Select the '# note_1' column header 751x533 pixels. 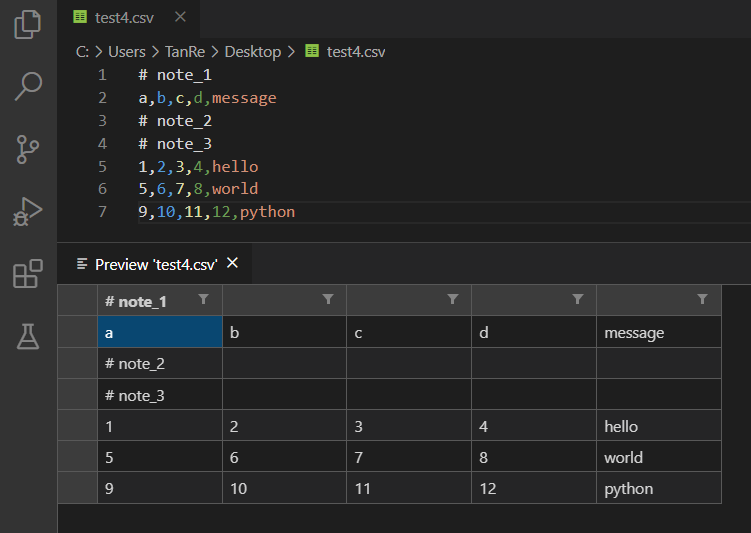click(159, 300)
